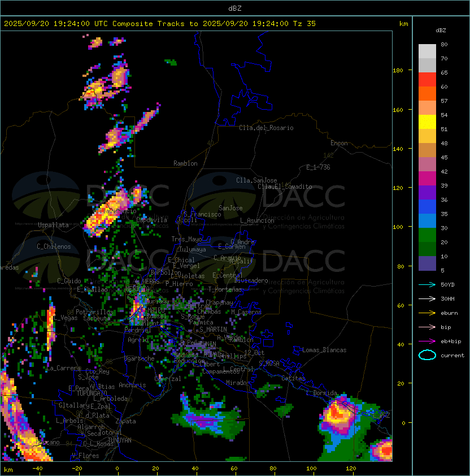Click the 'V_Flores' place label
Screen dimensions: 470x476
pyautogui.click(x=85, y=456)
